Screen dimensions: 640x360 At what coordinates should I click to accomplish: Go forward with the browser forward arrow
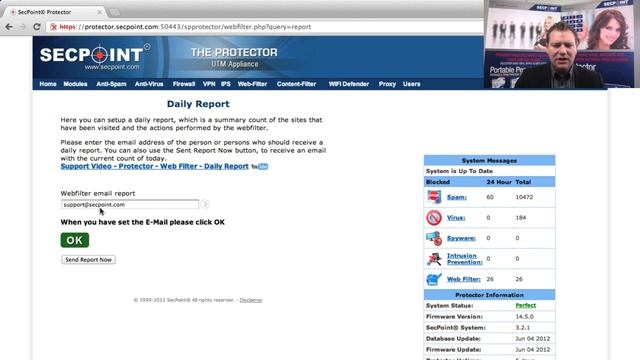(23, 27)
